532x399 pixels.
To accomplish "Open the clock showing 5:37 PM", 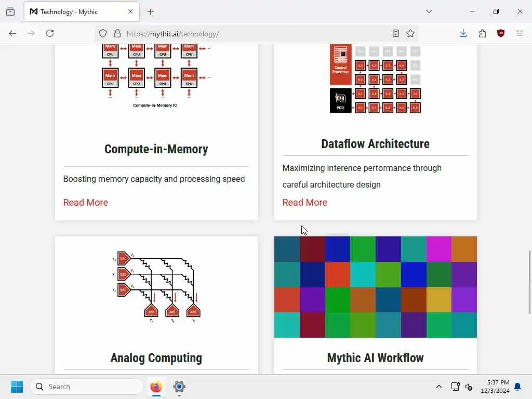I will point(495,387).
